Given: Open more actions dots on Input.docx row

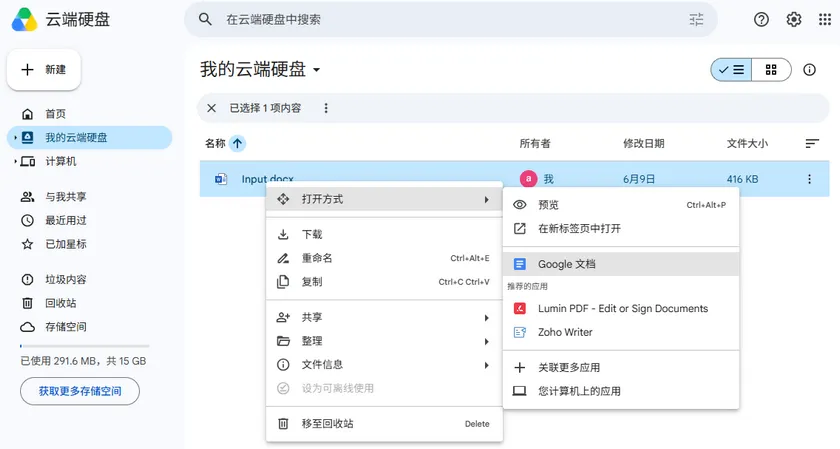Looking at the screenshot, I should 809,179.
